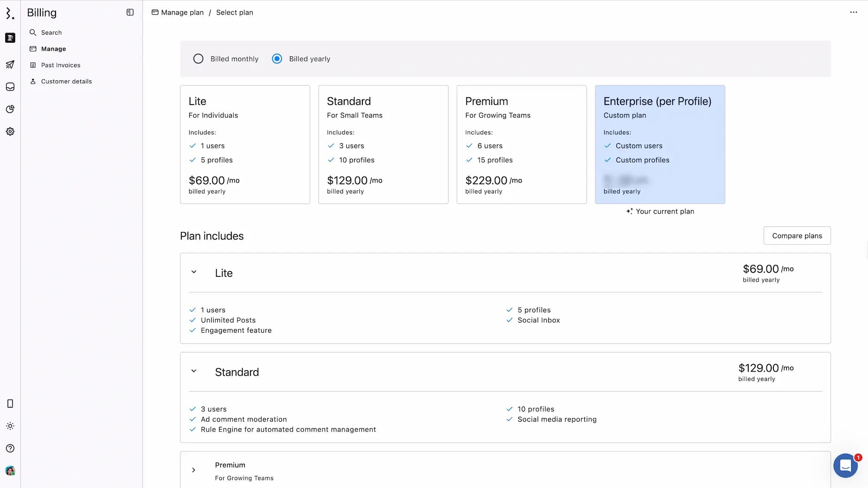Collapse the Standard plan details chevron

pos(194,371)
